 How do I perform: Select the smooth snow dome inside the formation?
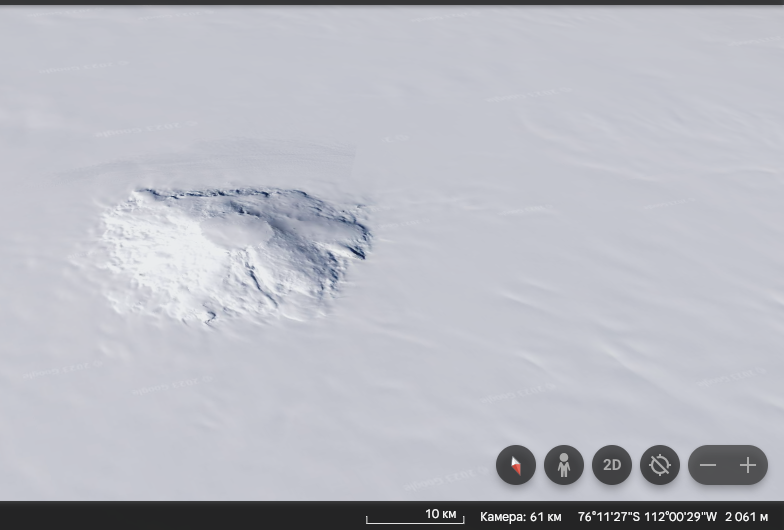coord(238,231)
